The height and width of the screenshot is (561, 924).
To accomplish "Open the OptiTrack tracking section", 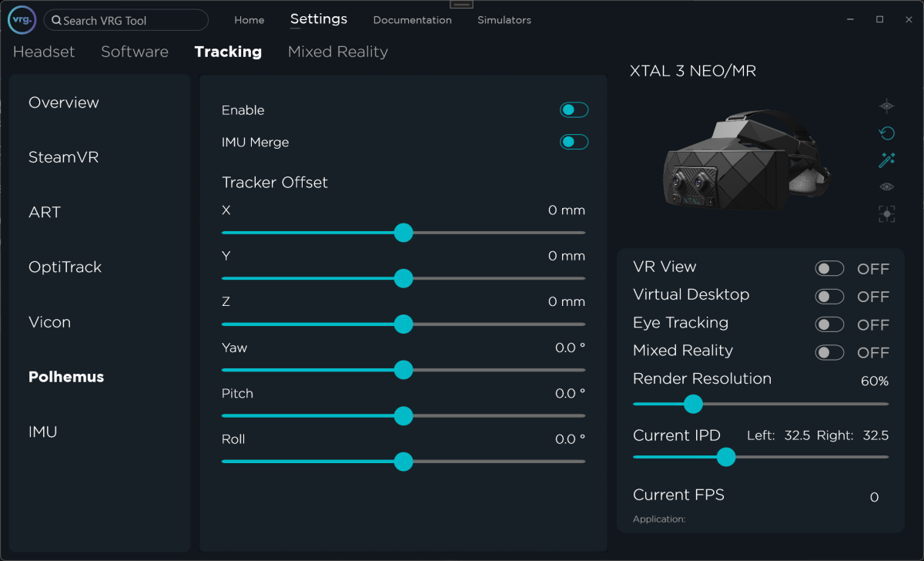I will [65, 267].
